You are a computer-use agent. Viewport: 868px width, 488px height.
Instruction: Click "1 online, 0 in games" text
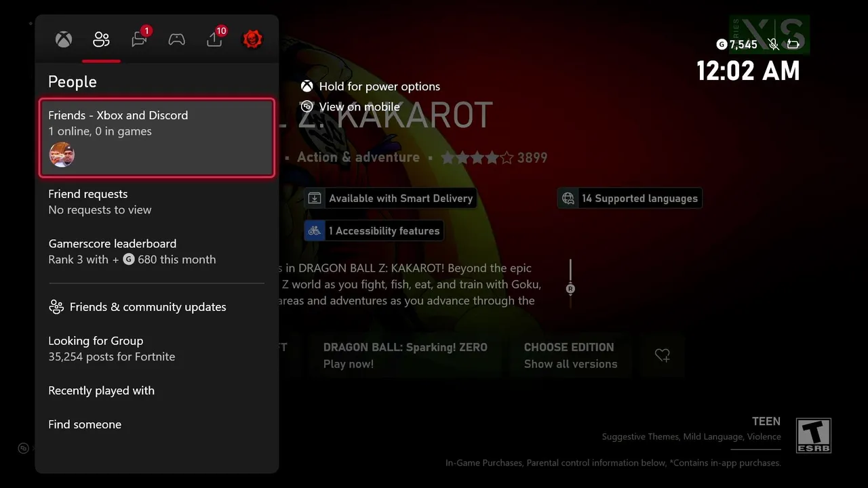(100, 131)
